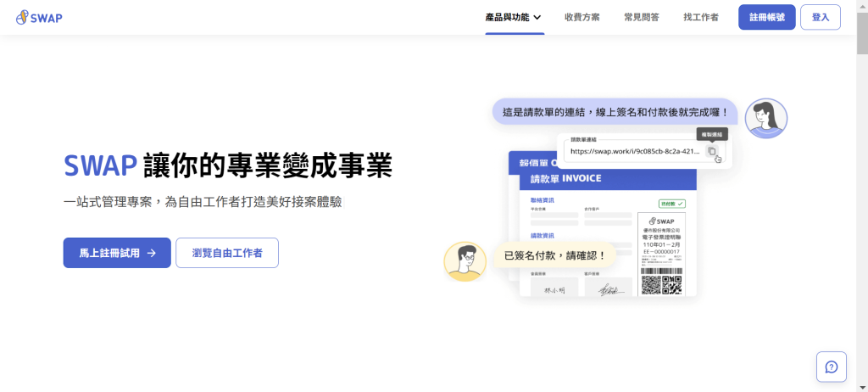Go to 常見問答 FAQ

(x=641, y=17)
